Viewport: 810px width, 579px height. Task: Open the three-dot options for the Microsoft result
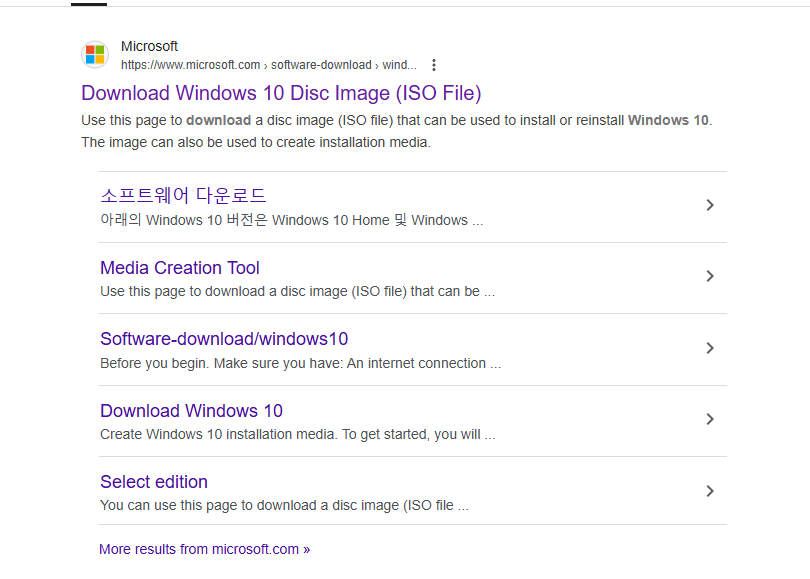pos(434,65)
